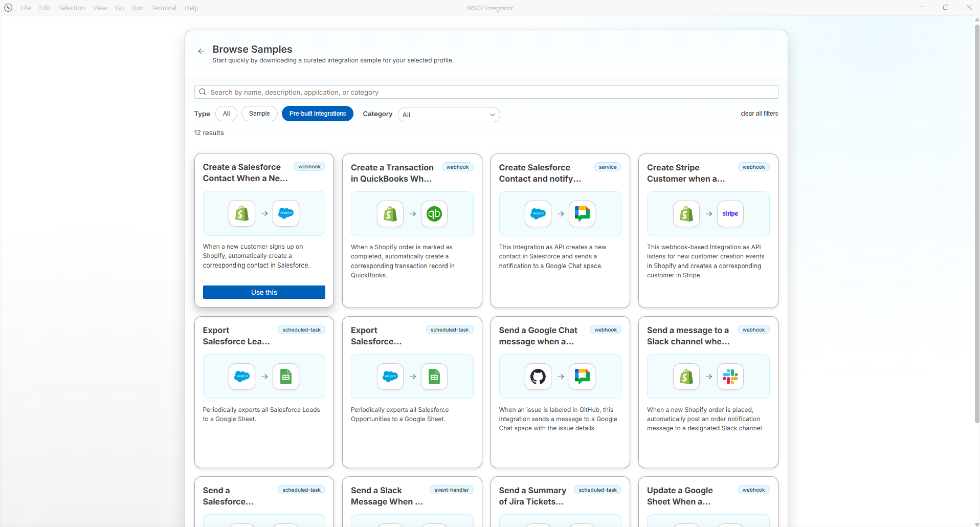Open the Update a Google Sheet When a... card title
Screen dimensions: 980x527
point(680,496)
